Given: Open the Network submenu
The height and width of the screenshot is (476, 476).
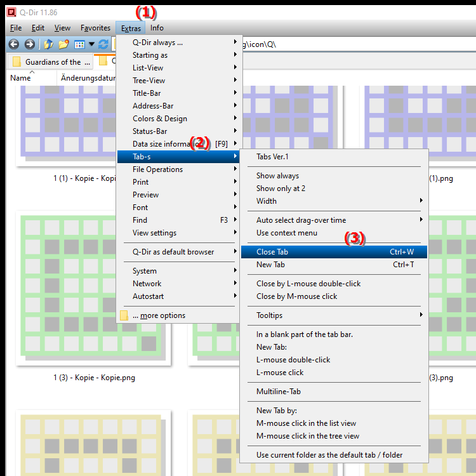Looking at the screenshot, I should pos(178,284).
